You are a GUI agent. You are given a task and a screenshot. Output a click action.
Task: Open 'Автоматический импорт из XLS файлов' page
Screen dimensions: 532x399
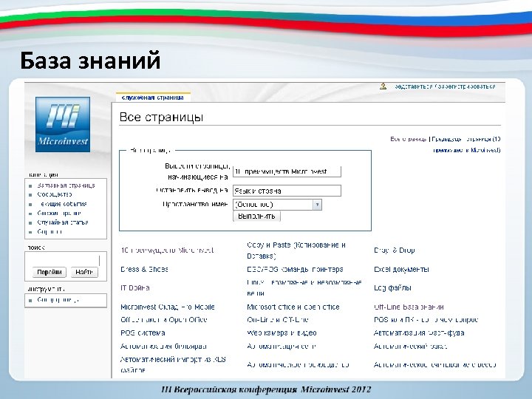(x=173, y=365)
